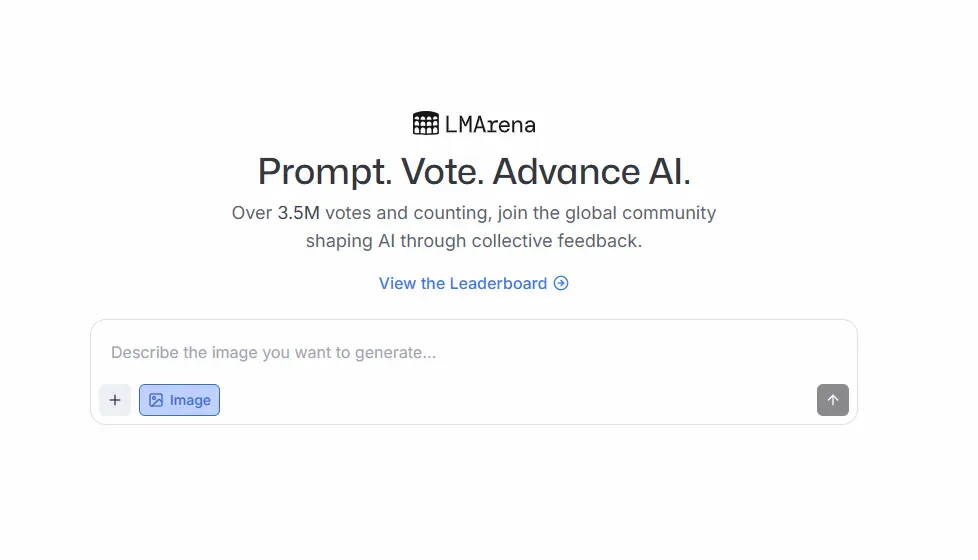Click the plus attachment button

coord(115,400)
